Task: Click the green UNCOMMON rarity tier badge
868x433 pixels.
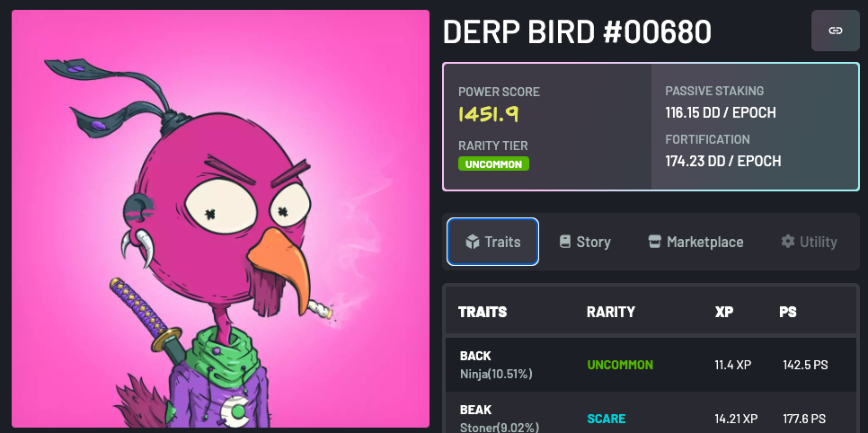Action: coord(494,163)
